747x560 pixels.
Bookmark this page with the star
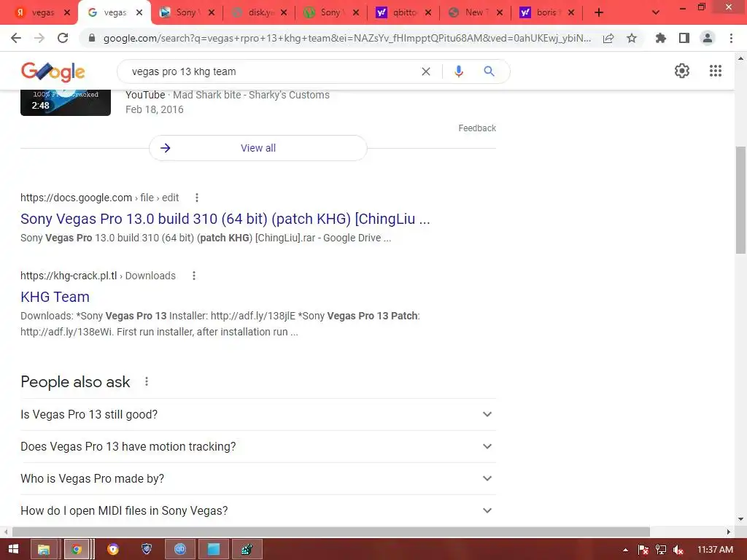coord(632,38)
